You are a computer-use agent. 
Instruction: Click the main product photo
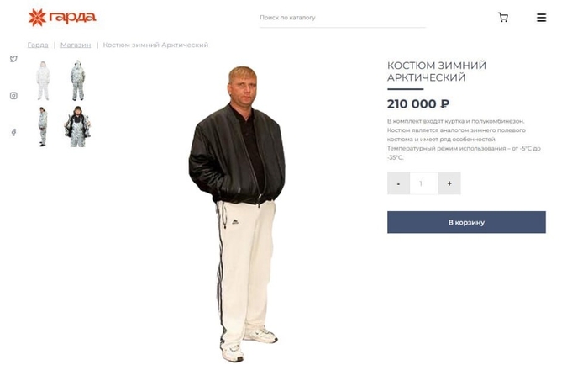[x=237, y=214]
